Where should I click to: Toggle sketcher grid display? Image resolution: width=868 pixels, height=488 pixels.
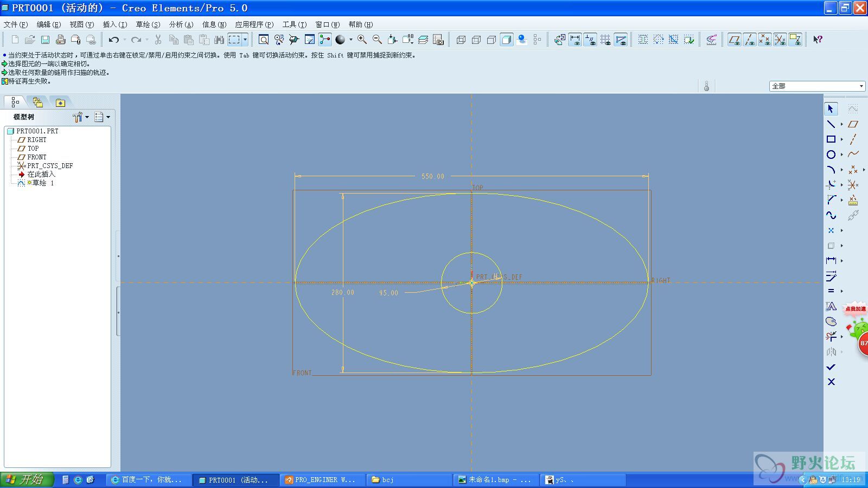pos(605,40)
